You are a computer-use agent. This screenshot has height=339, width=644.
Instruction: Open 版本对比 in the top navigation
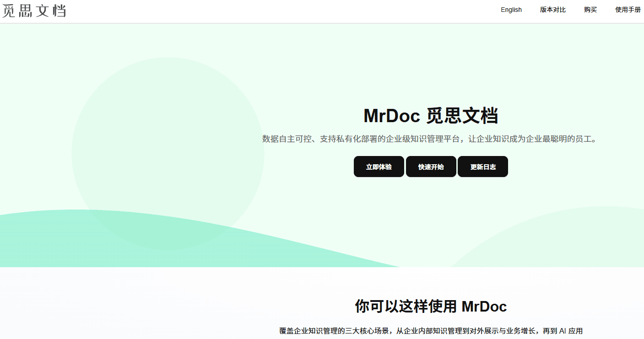[553, 10]
